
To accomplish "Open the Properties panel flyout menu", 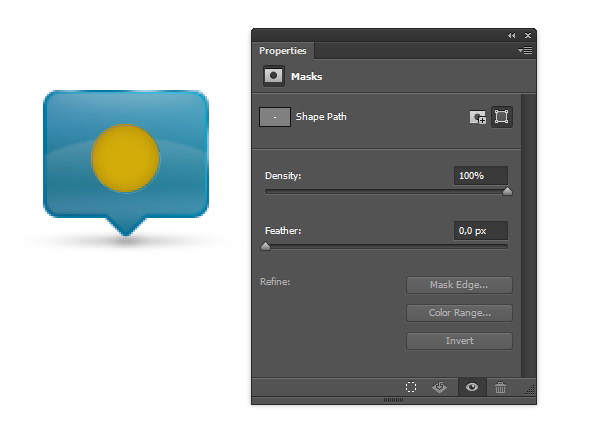I will click(525, 51).
